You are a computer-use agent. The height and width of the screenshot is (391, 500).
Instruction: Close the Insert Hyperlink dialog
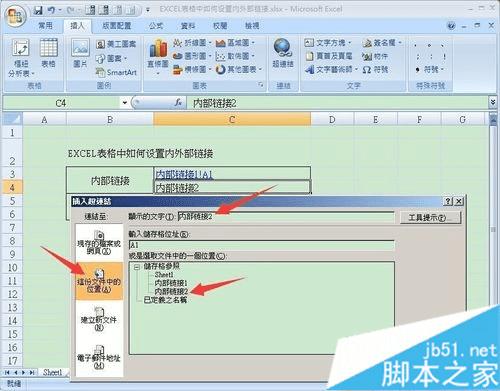click(x=459, y=201)
